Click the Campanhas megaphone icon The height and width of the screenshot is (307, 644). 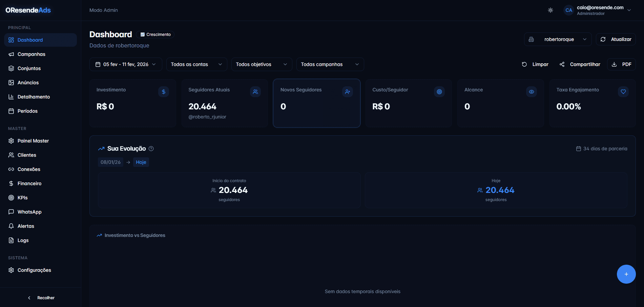11,54
